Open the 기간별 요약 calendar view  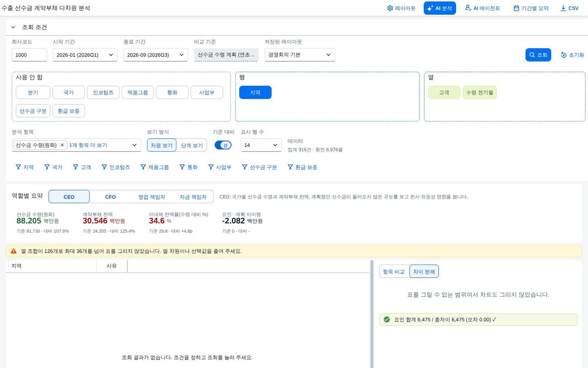click(531, 8)
